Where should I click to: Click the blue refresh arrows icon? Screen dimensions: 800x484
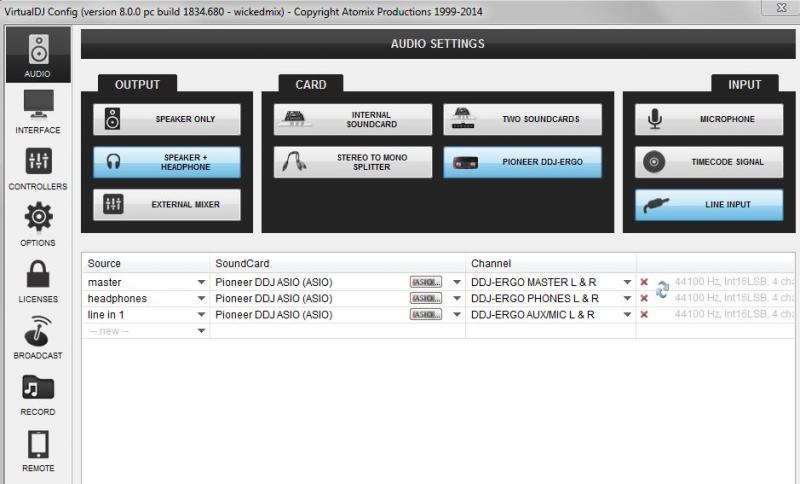point(662,290)
